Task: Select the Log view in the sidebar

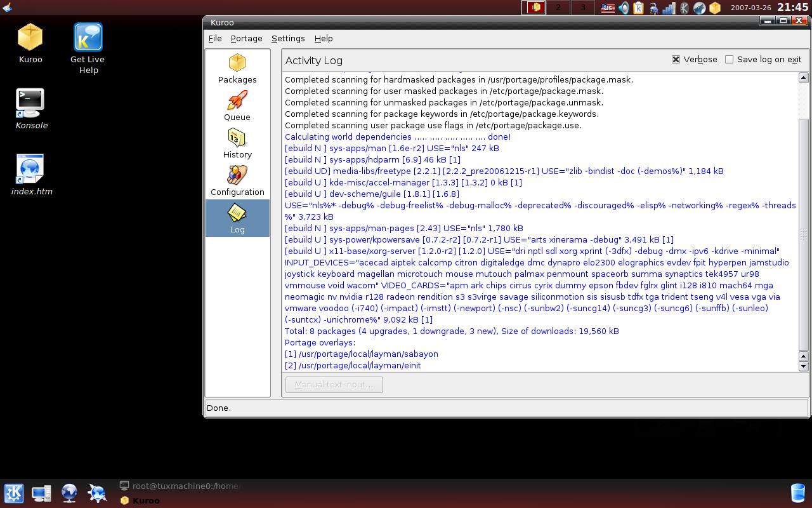Action: click(237, 218)
